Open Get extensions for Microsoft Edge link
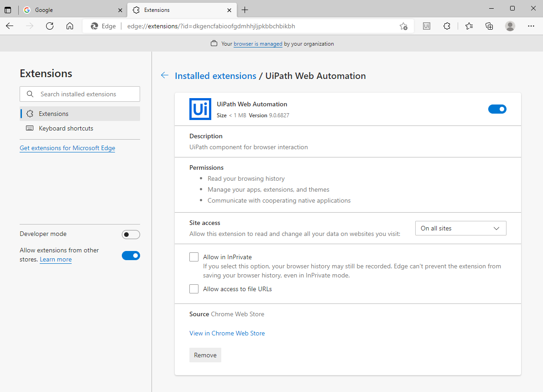 pyautogui.click(x=67, y=148)
